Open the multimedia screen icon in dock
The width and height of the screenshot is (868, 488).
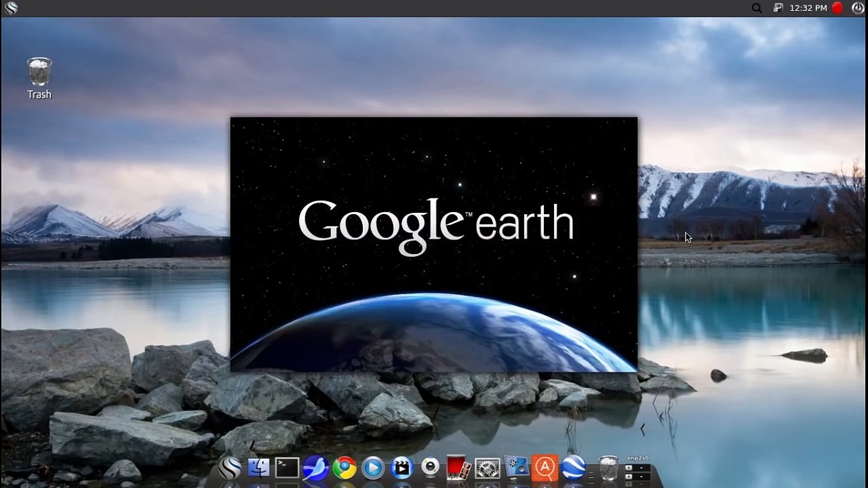516,468
